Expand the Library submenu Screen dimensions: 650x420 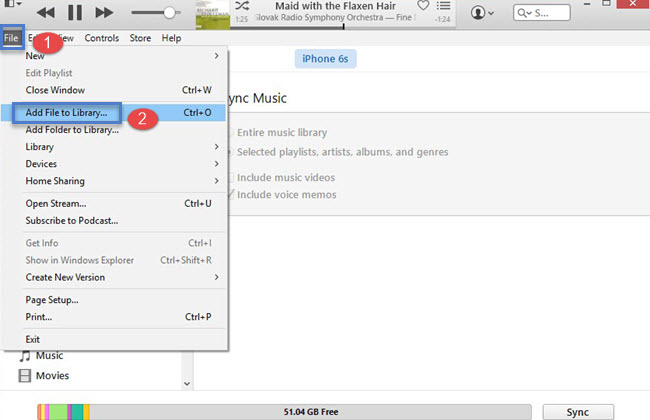(114, 147)
